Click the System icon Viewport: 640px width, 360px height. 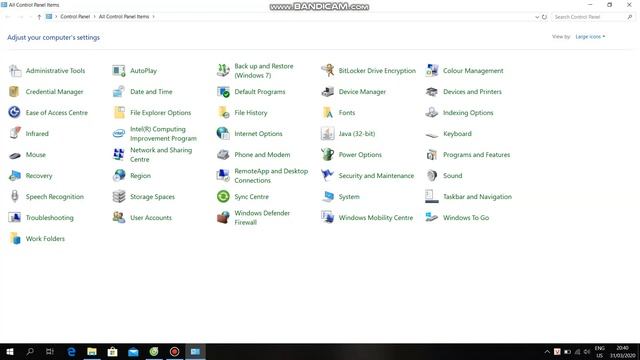(x=328, y=196)
